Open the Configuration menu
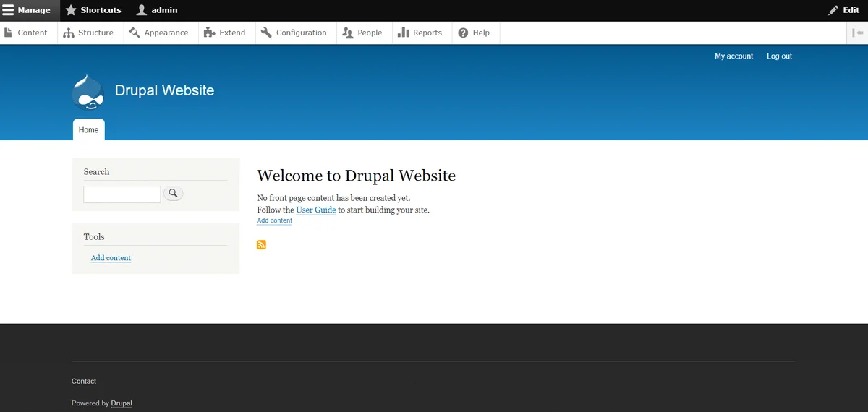 (294, 33)
